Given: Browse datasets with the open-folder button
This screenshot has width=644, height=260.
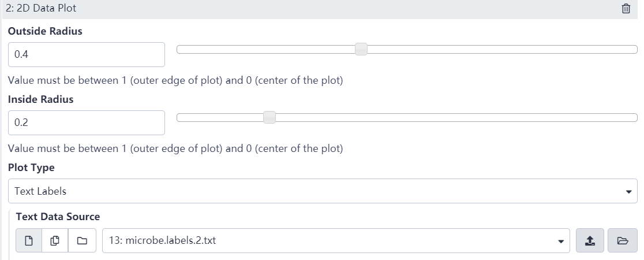Looking at the screenshot, I should point(622,241).
